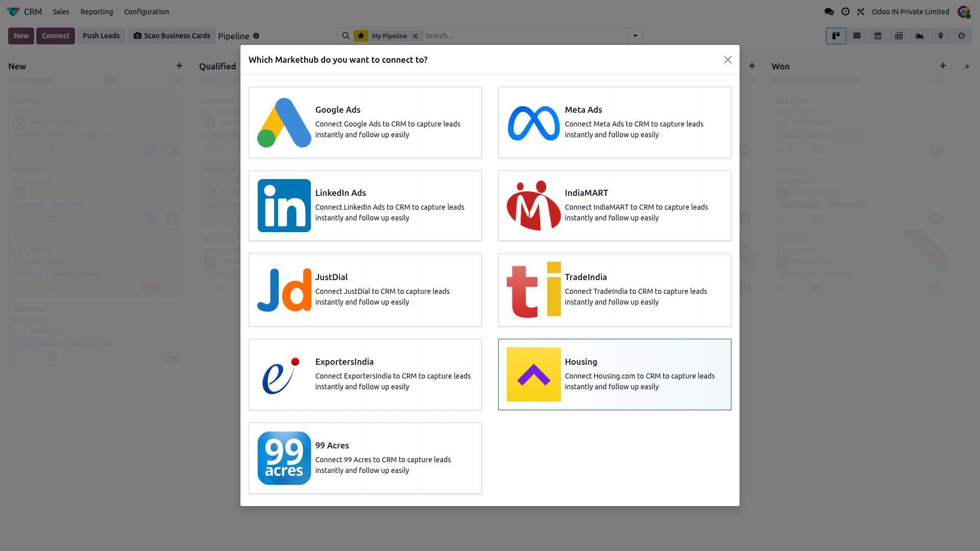This screenshot has width=980, height=551.
Task: Choose the 99 Acres logo
Action: 284,458
